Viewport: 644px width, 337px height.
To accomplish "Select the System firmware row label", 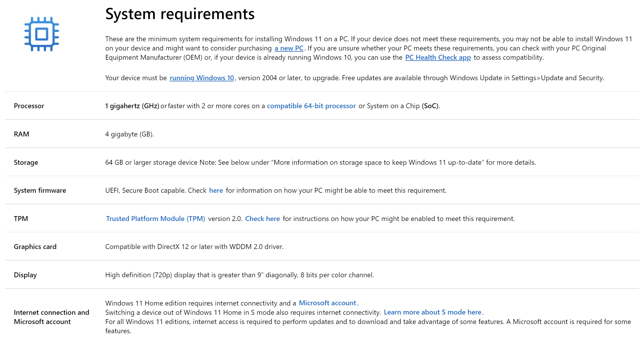I will pyautogui.click(x=40, y=190).
